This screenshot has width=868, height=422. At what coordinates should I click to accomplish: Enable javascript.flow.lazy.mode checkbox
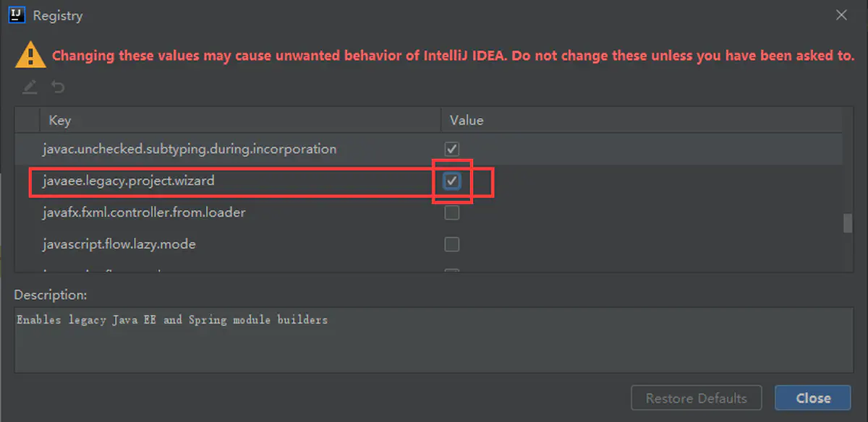coord(452,244)
